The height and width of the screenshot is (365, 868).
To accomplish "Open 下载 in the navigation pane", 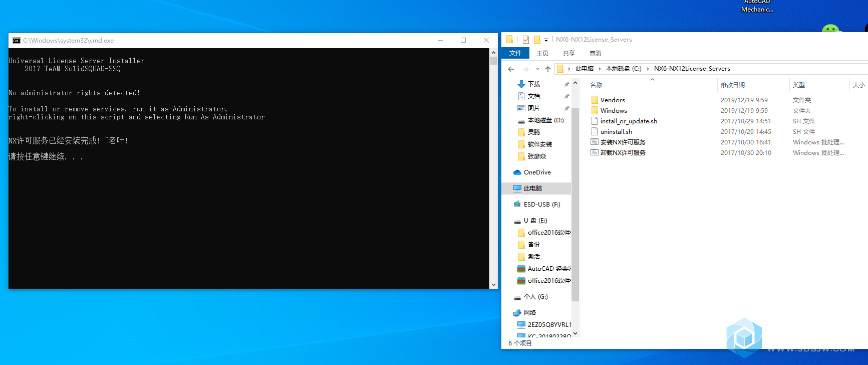I will coord(534,84).
